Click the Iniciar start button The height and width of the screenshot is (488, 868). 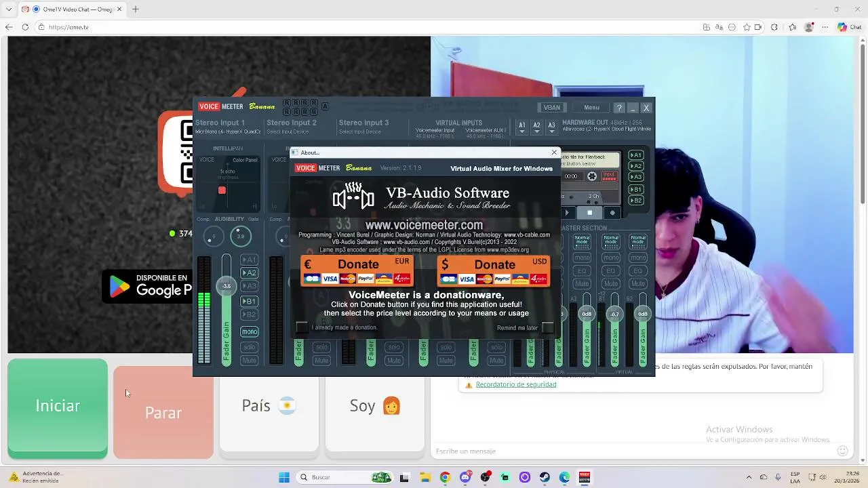(58, 406)
